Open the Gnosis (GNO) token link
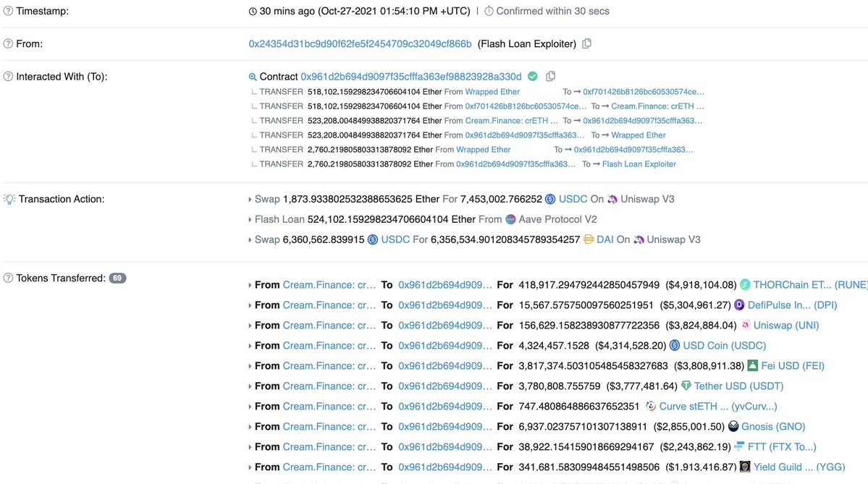Image resolution: width=868 pixels, height=484 pixels. [772, 426]
